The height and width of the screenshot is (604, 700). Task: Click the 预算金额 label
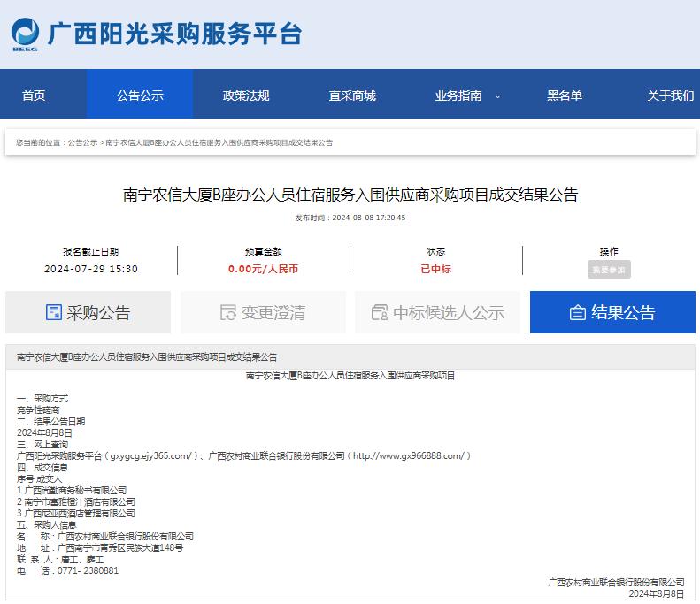pyautogui.click(x=264, y=251)
